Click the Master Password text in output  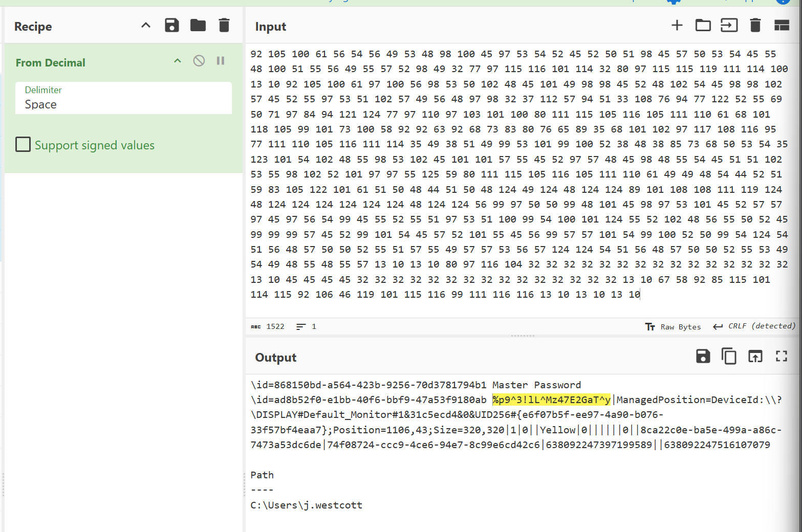coord(536,385)
